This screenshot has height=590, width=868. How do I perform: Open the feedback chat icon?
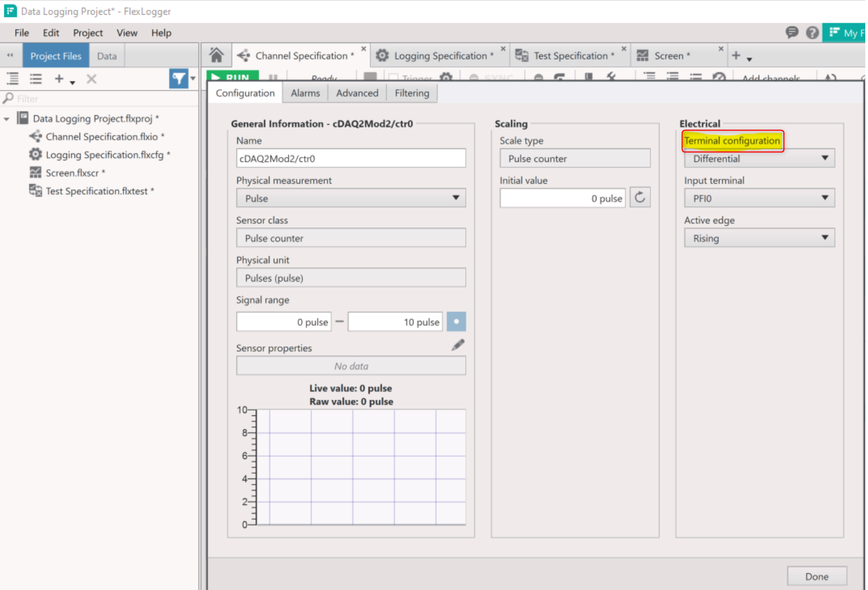pyautogui.click(x=792, y=33)
